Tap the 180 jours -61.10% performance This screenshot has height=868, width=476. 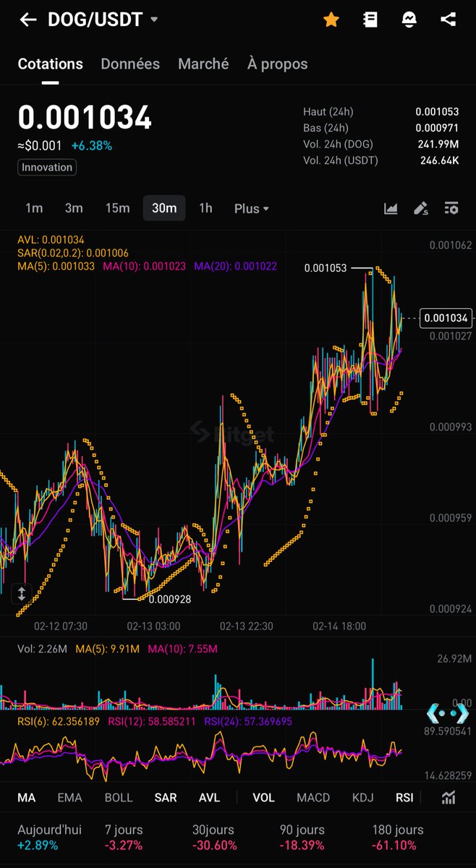point(398,837)
